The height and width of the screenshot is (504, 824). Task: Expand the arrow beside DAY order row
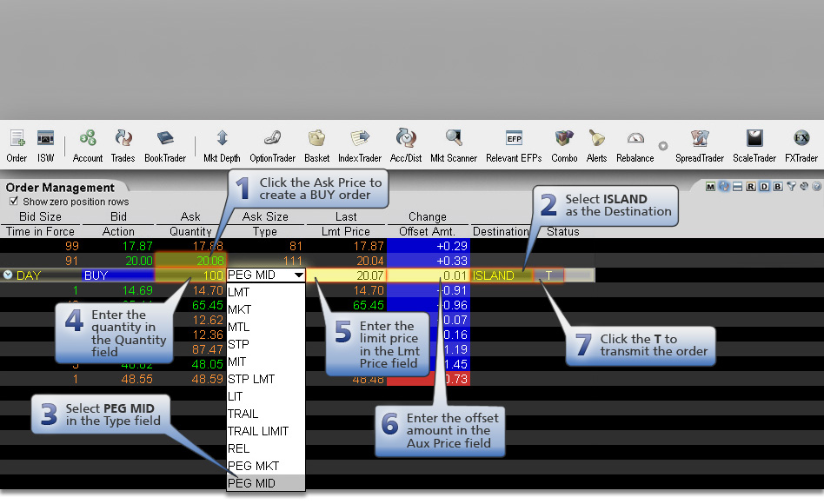pyautogui.click(x=8, y=275)
